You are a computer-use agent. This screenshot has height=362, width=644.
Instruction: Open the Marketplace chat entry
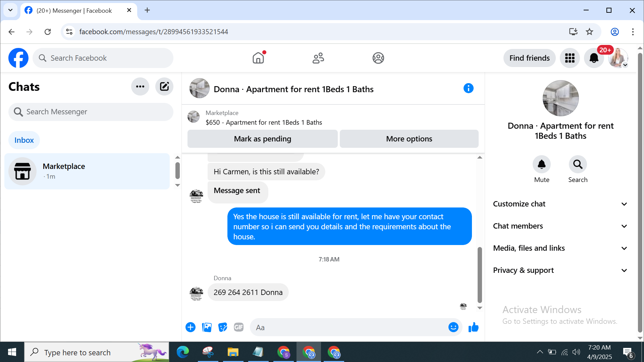pyautogui.click(x=87, y=171)
